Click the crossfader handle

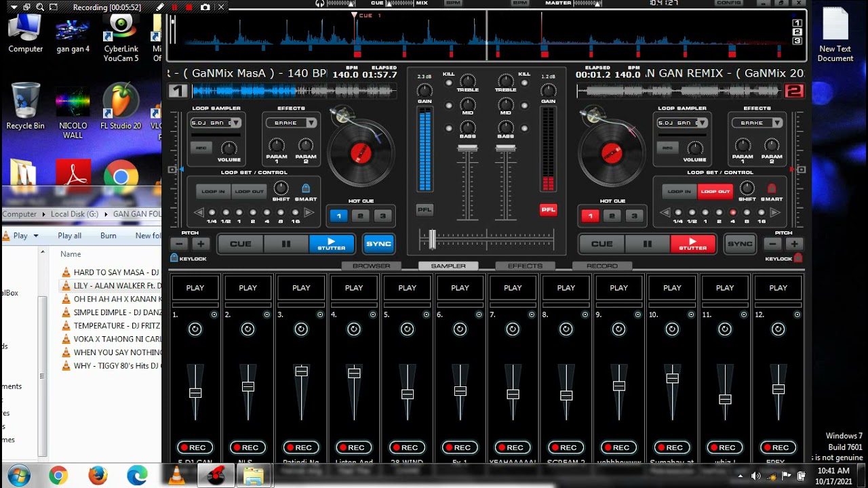click(x=432, y=239)
